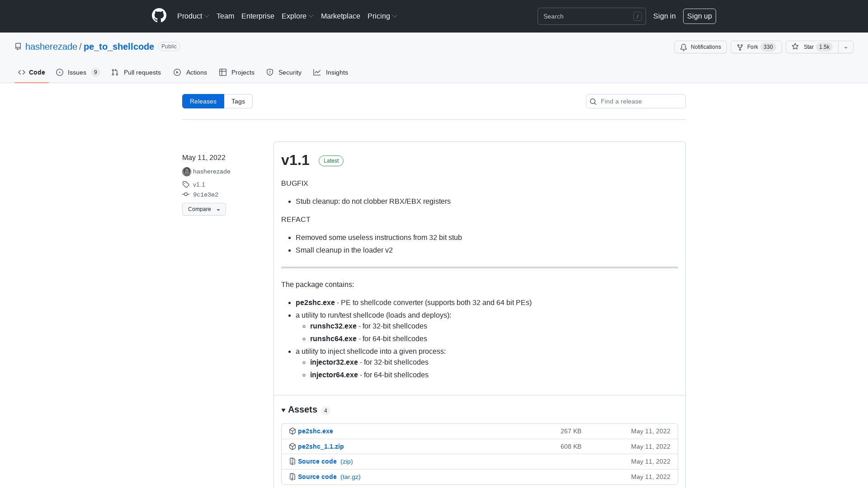Screen dimensions: 868x488
Task: Open the v1.1 release title link
Action: tap(295, 160)
